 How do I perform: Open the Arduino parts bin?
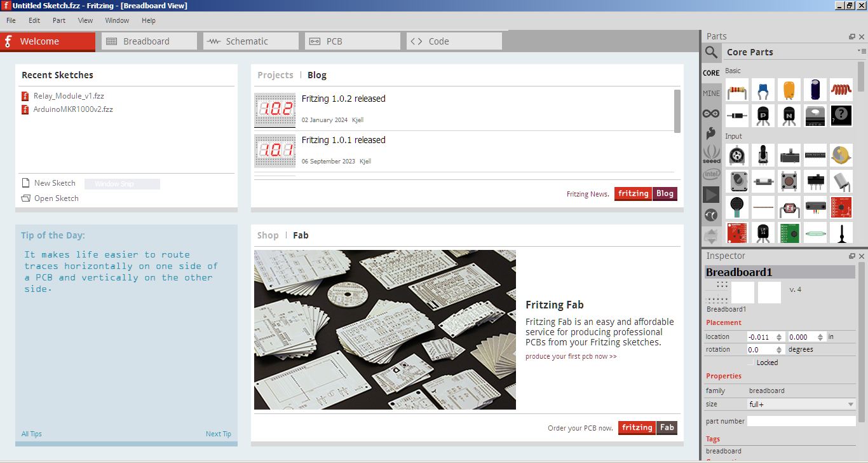click(711, 114)
